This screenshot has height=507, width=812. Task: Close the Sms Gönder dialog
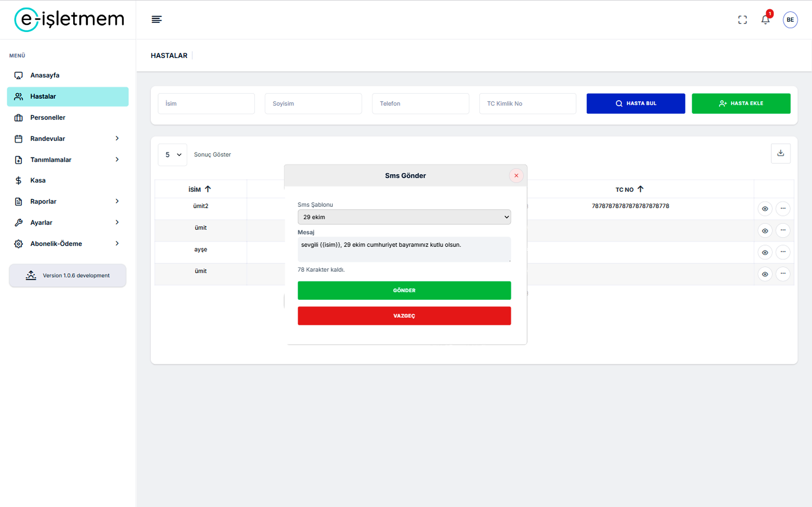516,176
